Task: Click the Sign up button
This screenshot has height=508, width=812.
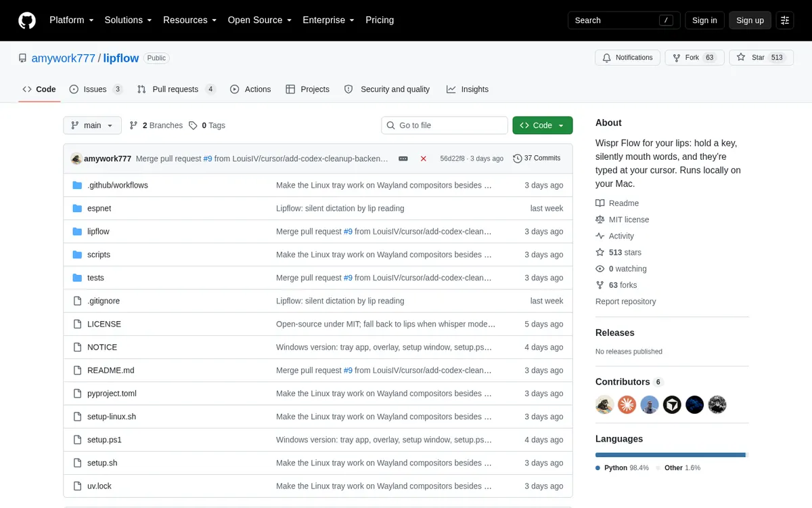Action: pyautogui.click(x=750, y=20)
